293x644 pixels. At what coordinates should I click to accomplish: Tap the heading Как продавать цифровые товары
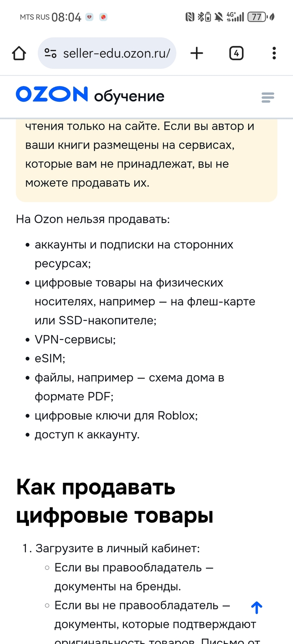point(114,501)
